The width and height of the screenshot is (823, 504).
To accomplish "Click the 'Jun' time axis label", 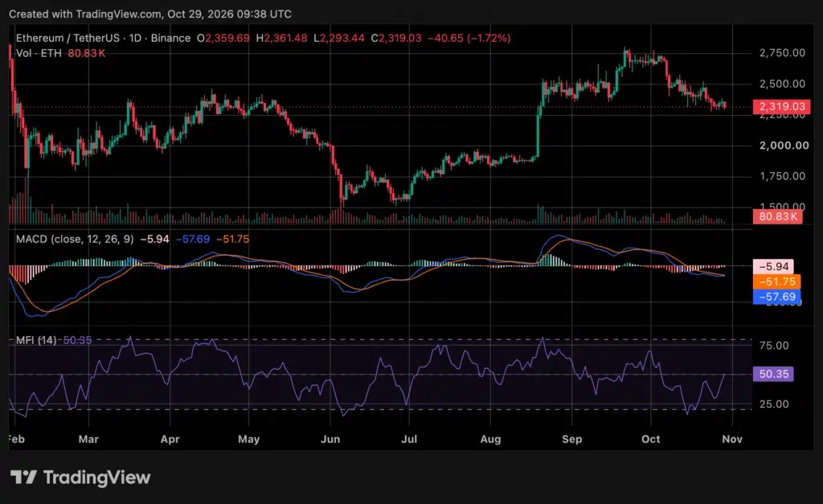I will pyautogui.click(x=330, y=439).
